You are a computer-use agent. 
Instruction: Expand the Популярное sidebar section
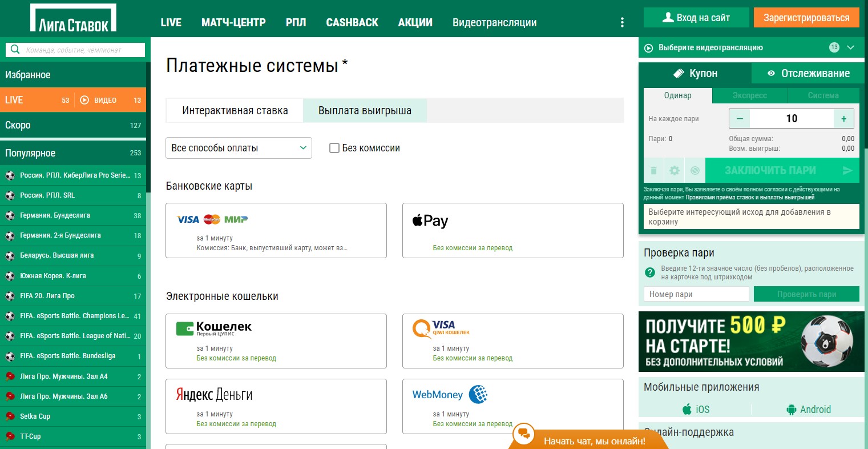73,153
